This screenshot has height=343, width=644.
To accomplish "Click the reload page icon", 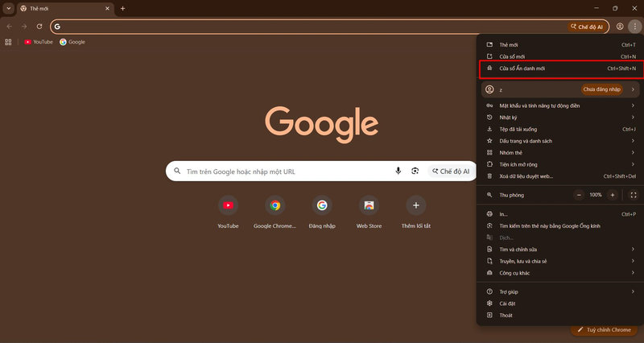I will [39, 27].
